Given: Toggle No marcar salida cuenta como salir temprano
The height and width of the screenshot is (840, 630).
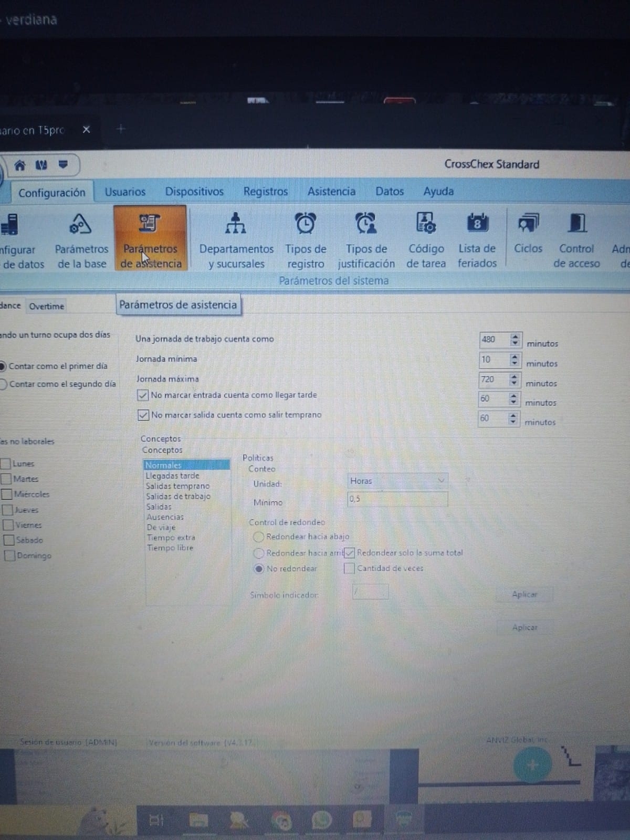Looking at the screenshot, I should pos(143,415).
